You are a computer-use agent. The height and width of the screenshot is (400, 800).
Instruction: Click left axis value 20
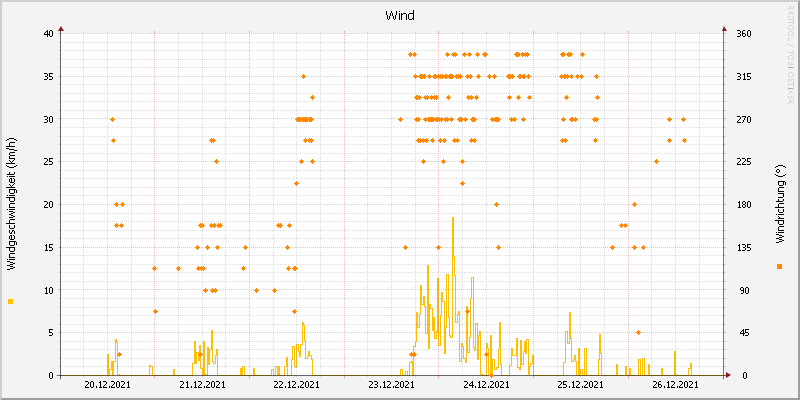(x=48, y=205)
